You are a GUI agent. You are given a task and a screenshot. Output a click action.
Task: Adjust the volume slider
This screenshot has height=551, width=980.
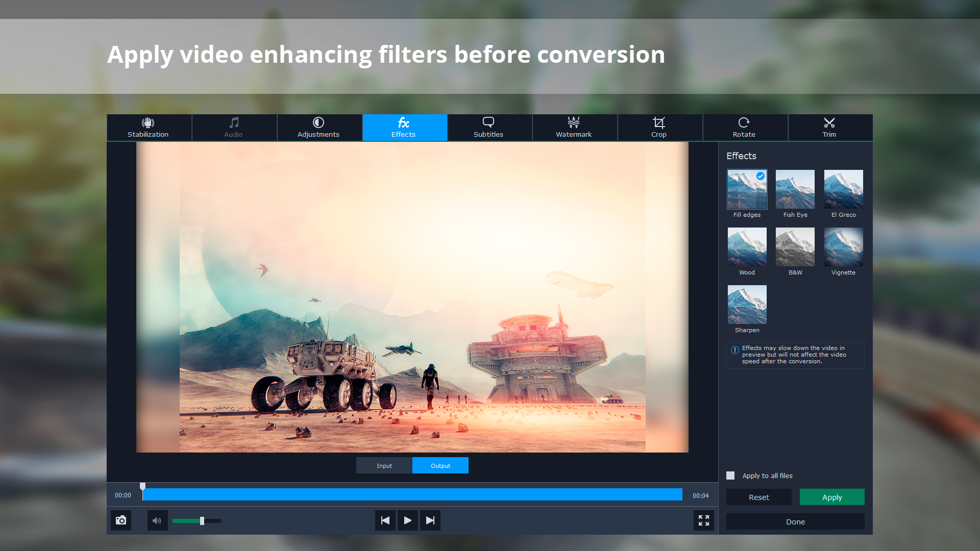(x=202, y=521)
